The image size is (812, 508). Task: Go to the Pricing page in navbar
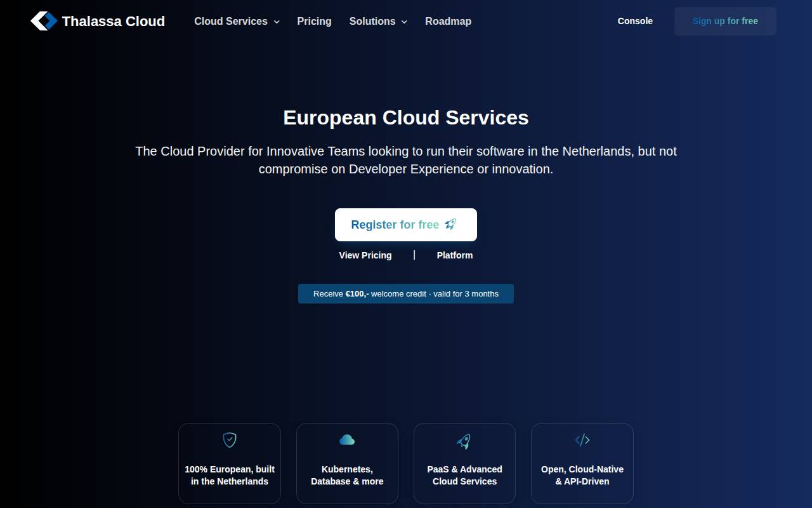314,21
